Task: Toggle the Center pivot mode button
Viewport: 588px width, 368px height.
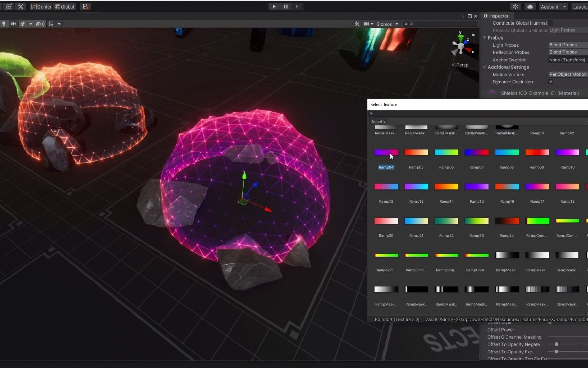Action: (x=41, y=6)
